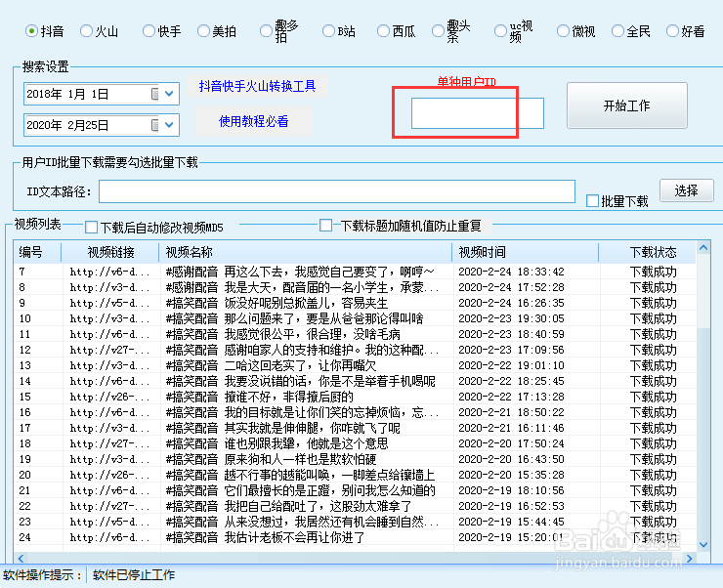The height and width of the screenshot is (588, 723).
Task: Open 抖音快手火山转换工具 link
Action: (x=257, y=86)
